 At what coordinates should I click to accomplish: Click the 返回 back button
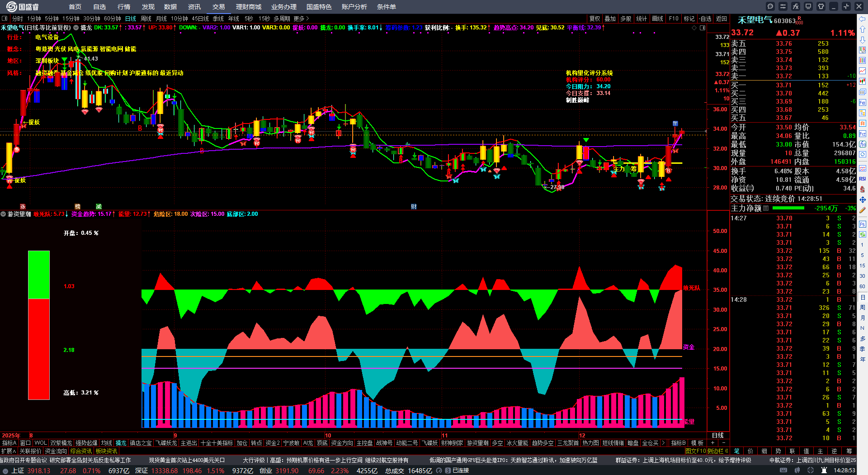[722, 19]
